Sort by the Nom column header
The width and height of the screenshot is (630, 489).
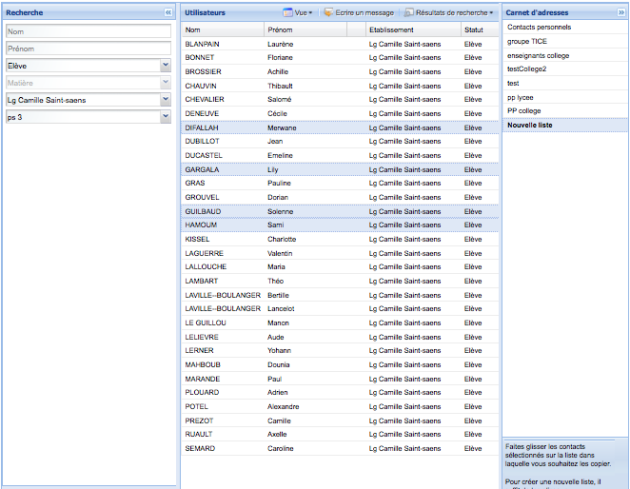pos(223,30)
